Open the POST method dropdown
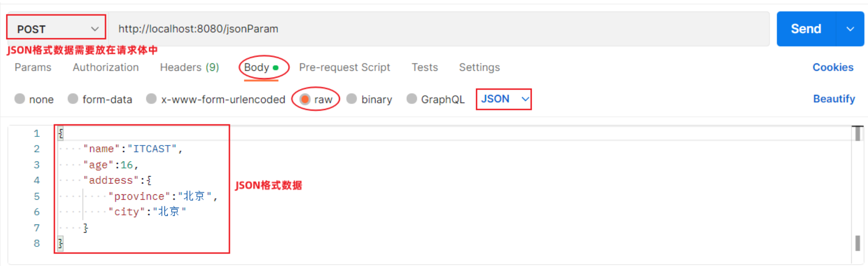 [x=56, y=28]
